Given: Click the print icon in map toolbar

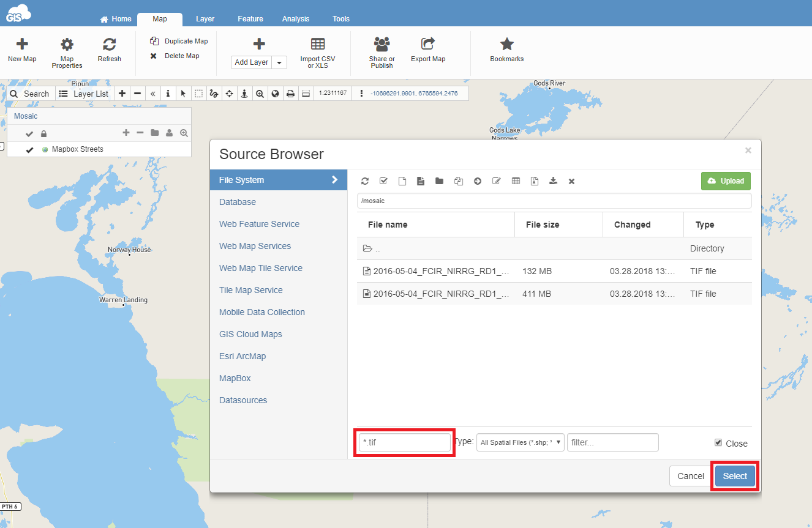Looking at the screenshot, I should (x=290, y=94).
